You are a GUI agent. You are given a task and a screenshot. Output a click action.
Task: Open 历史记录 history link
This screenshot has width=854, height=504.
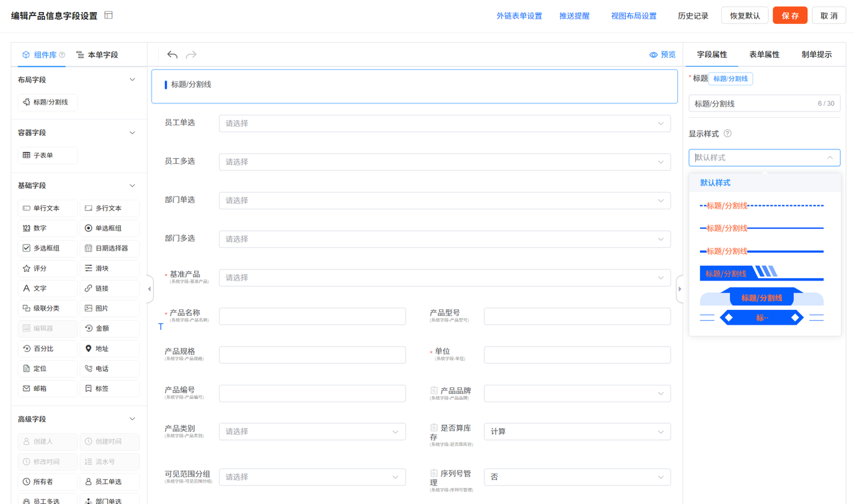693,15
